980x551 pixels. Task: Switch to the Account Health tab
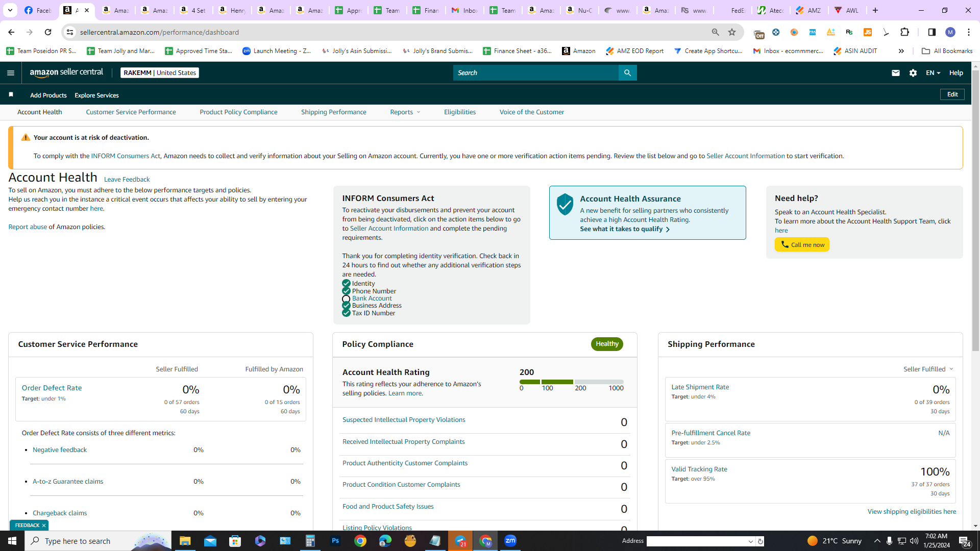40,112
